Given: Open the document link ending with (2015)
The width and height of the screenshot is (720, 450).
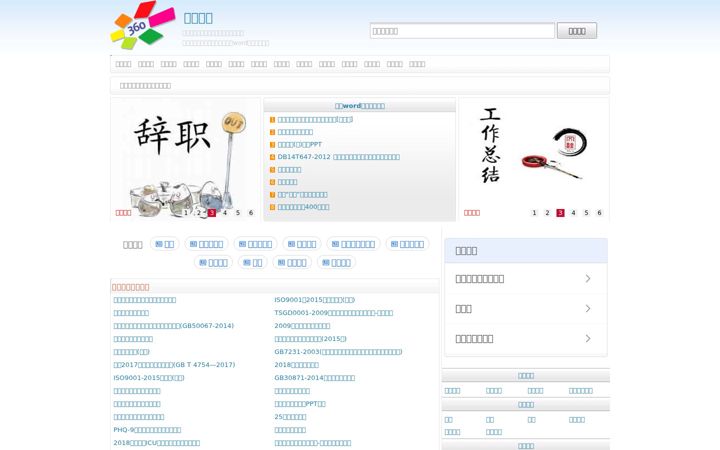Looking at the screenshot, I should coord(310,339).
